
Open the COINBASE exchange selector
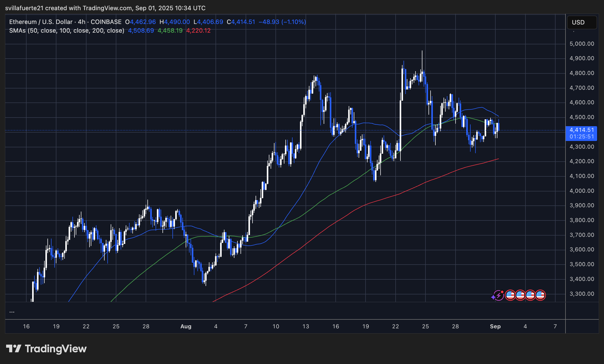point(106,22)
